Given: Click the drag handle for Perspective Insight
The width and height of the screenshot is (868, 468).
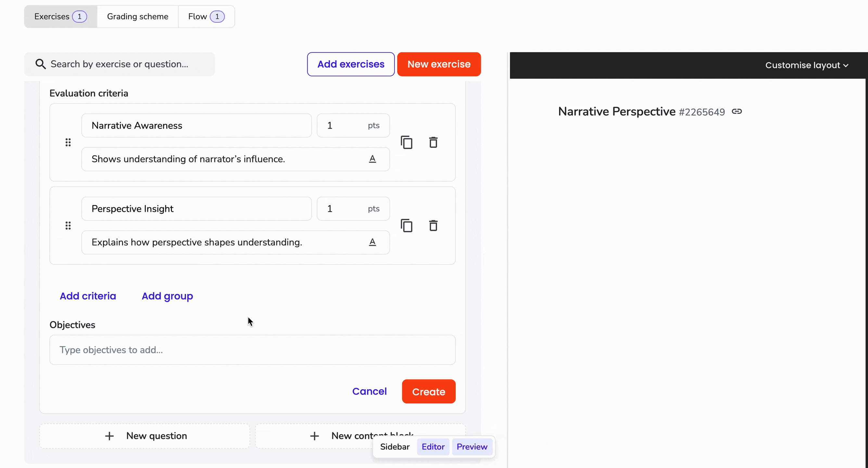Looking at the screenshot, I should point(68,226).
